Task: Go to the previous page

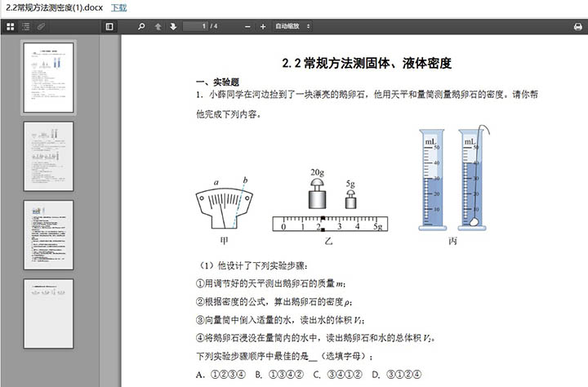Action: pos(158,27)
